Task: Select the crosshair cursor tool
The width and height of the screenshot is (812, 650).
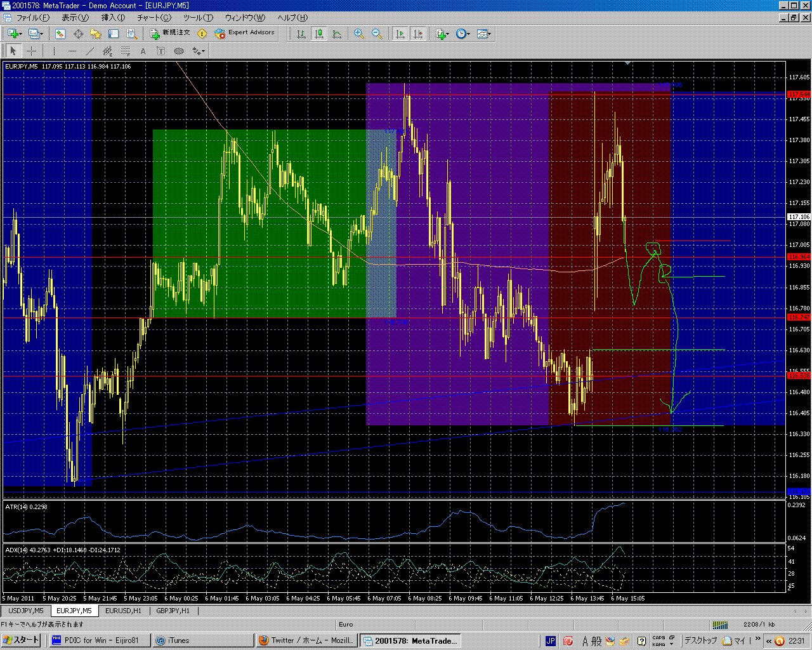Action: pyautogui.click(x=31, y=51)
